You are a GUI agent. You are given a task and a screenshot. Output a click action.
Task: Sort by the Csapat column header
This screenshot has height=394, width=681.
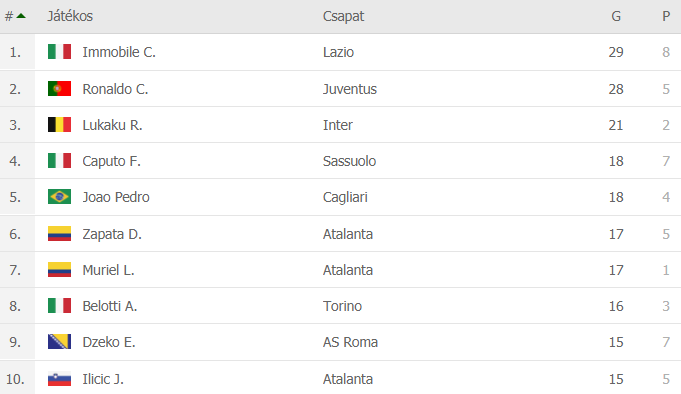pyautogui.click(x=343, y=16)
